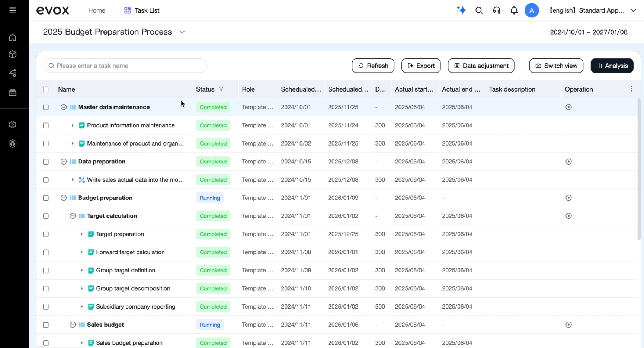Check the Write sales actual data row
Viewport: 644px width, 348px height.
tap(46, 180)
